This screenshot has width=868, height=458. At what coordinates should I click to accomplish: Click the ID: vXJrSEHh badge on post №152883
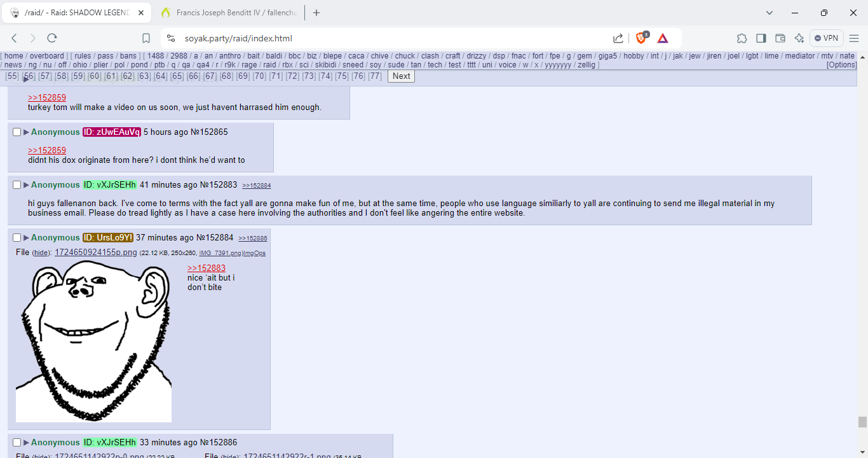point(110,185)
